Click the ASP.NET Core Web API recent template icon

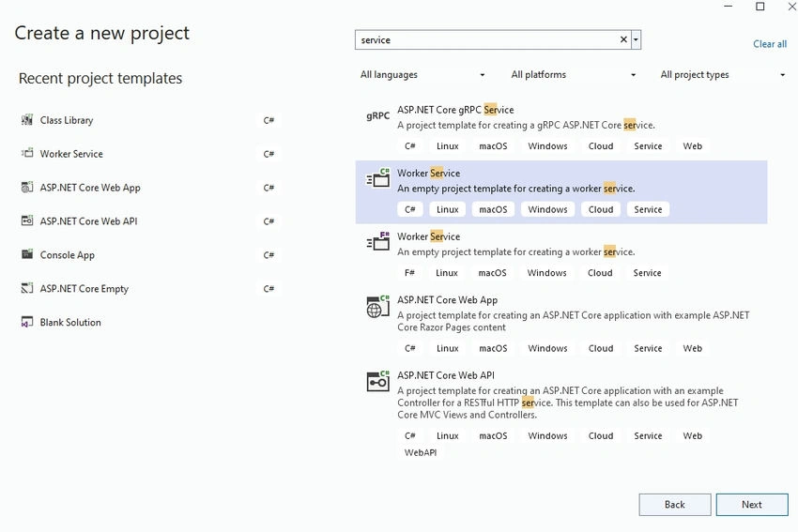point(27,220)
